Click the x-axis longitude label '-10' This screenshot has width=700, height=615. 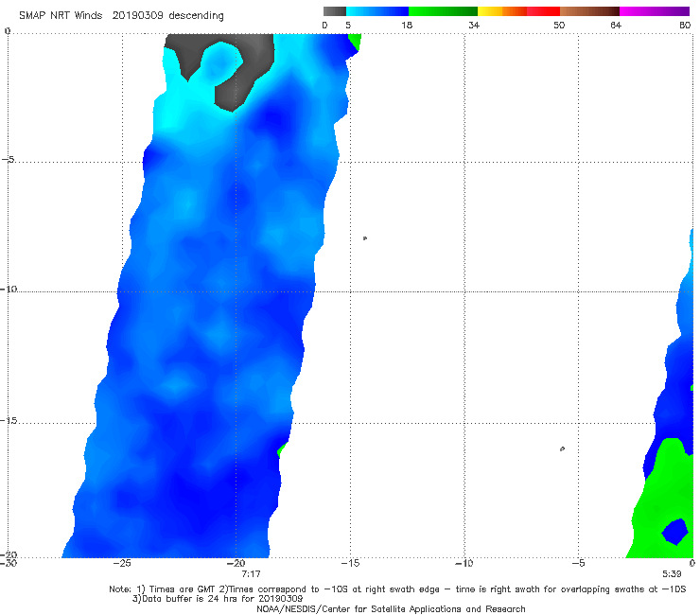[464, 563]
